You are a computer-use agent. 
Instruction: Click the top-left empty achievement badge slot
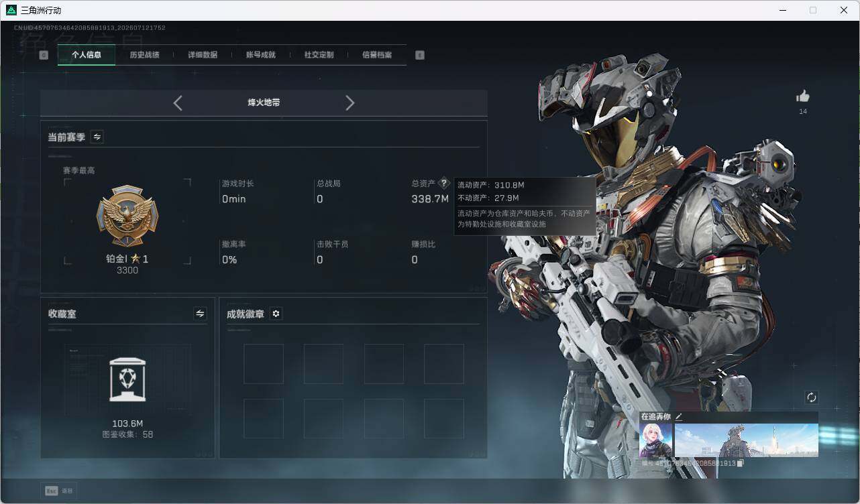(x=263, y=364)
